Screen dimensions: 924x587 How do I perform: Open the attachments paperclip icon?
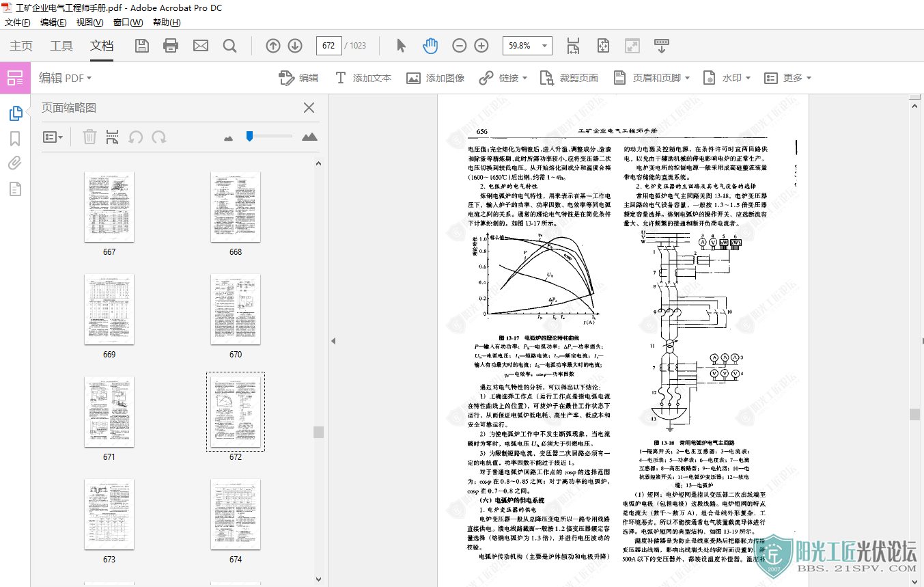click(15, 163)
